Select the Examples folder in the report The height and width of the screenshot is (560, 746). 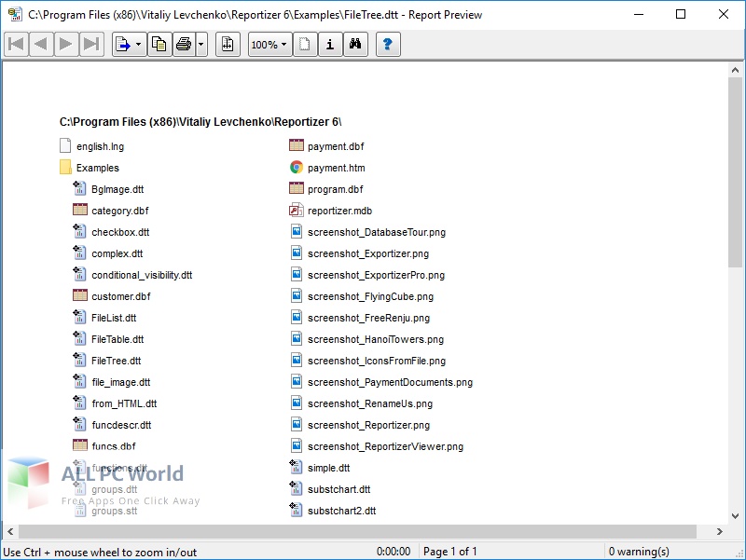tap(97, 168)
